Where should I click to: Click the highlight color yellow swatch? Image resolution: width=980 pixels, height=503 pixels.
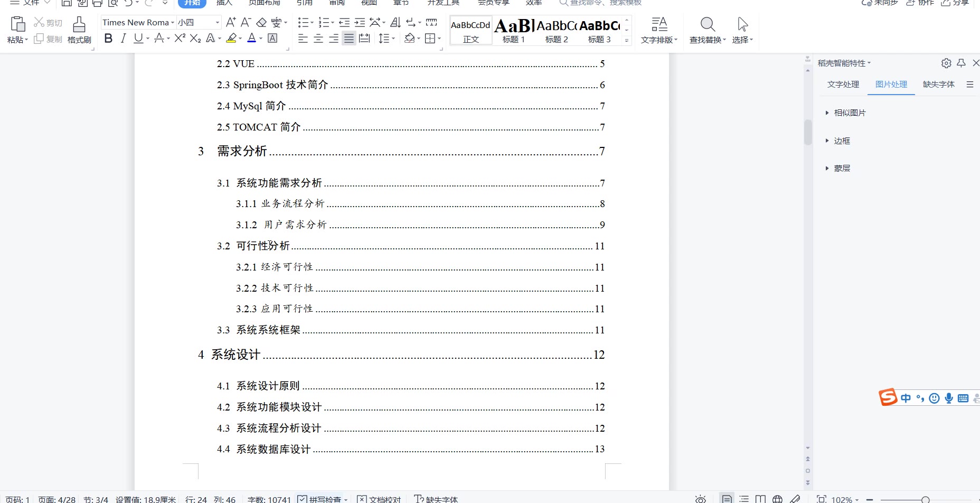[x=231, y=38]
